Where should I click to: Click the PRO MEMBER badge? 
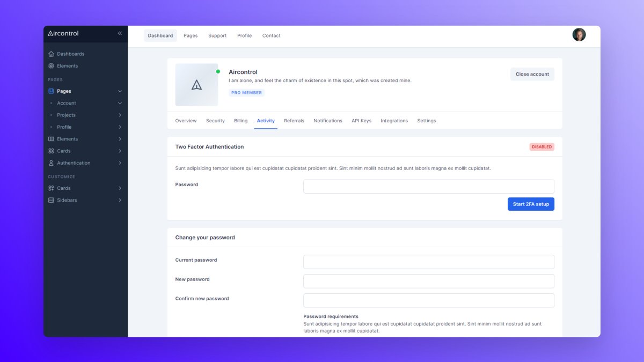pyautogui.click(x=246, y=92)
